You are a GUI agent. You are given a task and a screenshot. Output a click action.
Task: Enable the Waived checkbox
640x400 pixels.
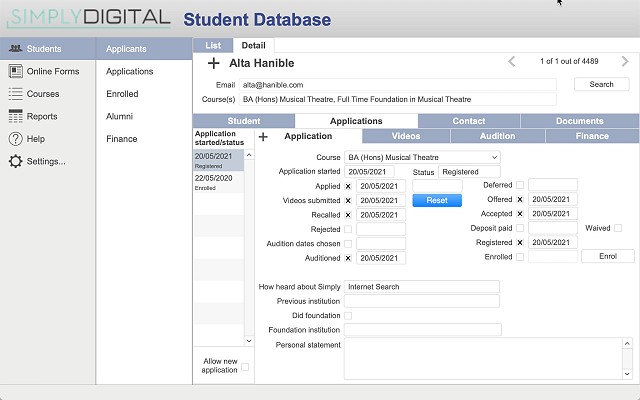618,228
